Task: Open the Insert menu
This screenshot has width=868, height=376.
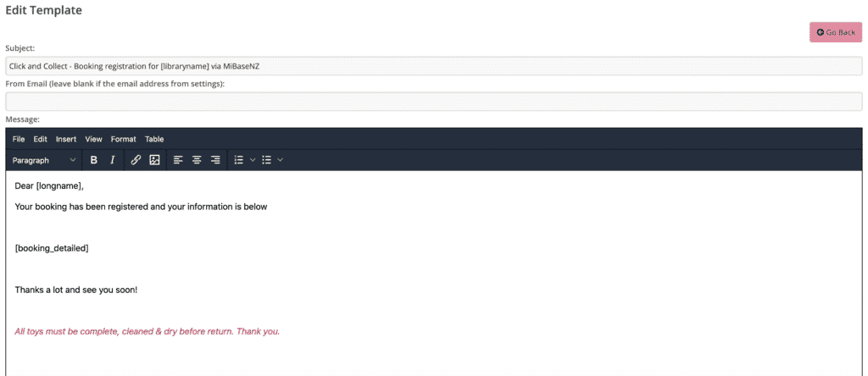Action: [x=66, y=140]
